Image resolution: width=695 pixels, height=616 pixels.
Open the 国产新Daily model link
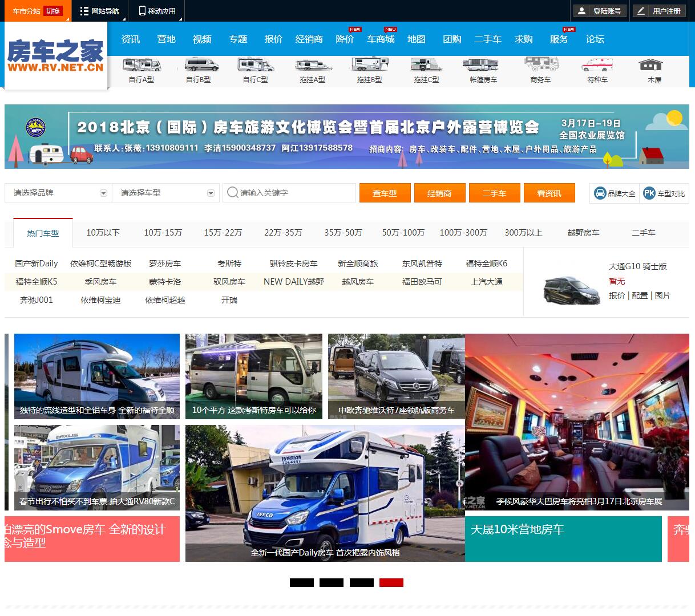click(37, 264)
